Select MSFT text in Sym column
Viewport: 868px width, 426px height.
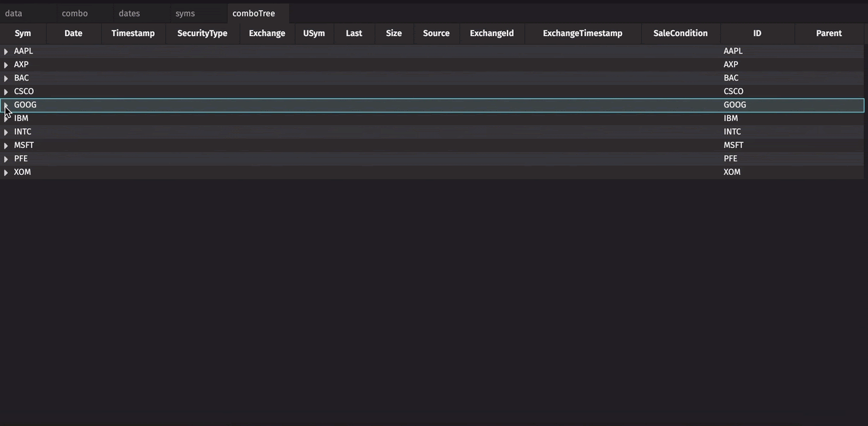tap(24, 145)
